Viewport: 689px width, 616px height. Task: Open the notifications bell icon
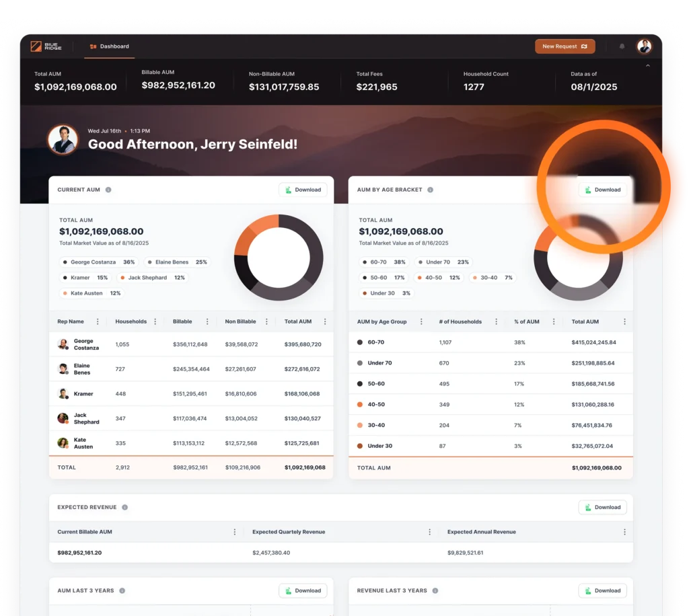click(x=622, y=46)
